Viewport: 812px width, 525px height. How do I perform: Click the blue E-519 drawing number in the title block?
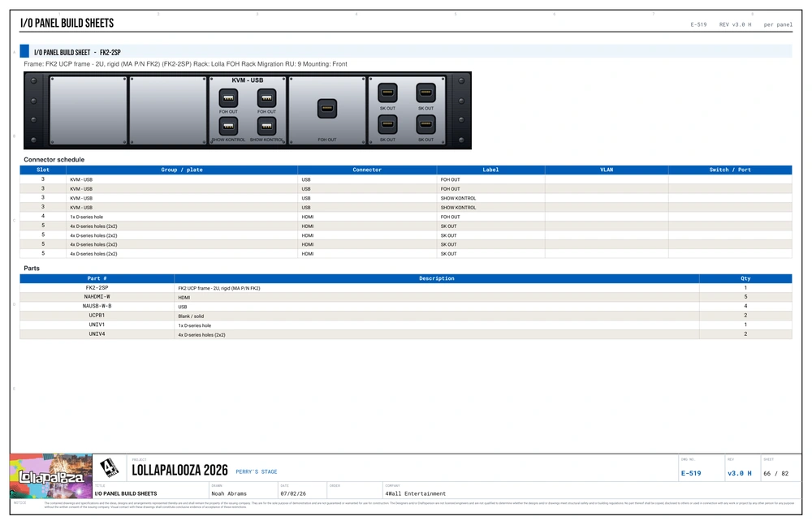691,474
